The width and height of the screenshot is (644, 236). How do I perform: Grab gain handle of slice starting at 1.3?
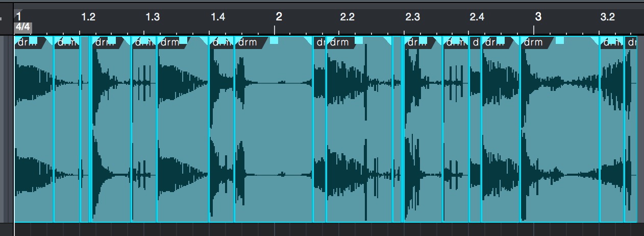click(x=183, y=40)
